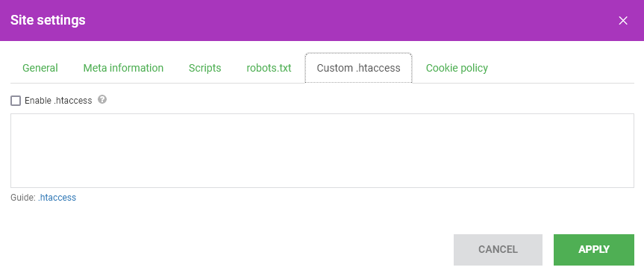Viewport: 644px width, 276px height.
Task: Click the Apply button
Action: (x=594, y=250)
